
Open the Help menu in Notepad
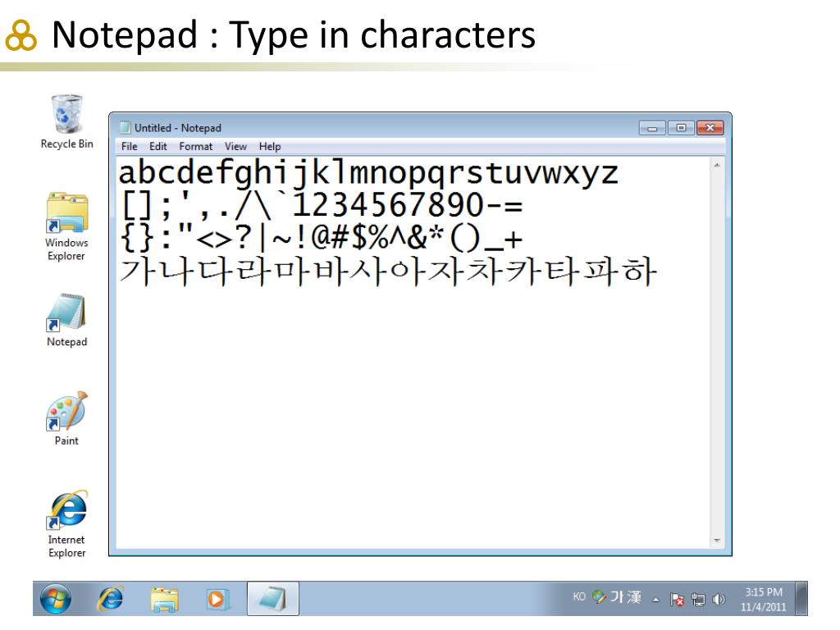(x=270, y=146)
